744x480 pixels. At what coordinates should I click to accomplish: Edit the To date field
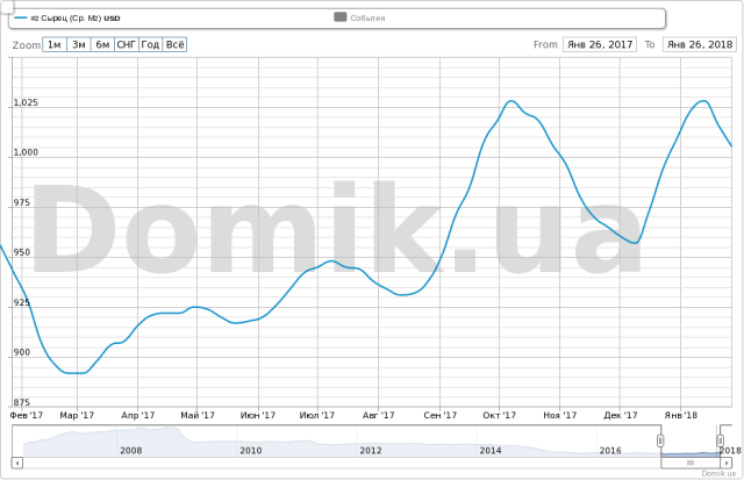(x=699, y=45)
